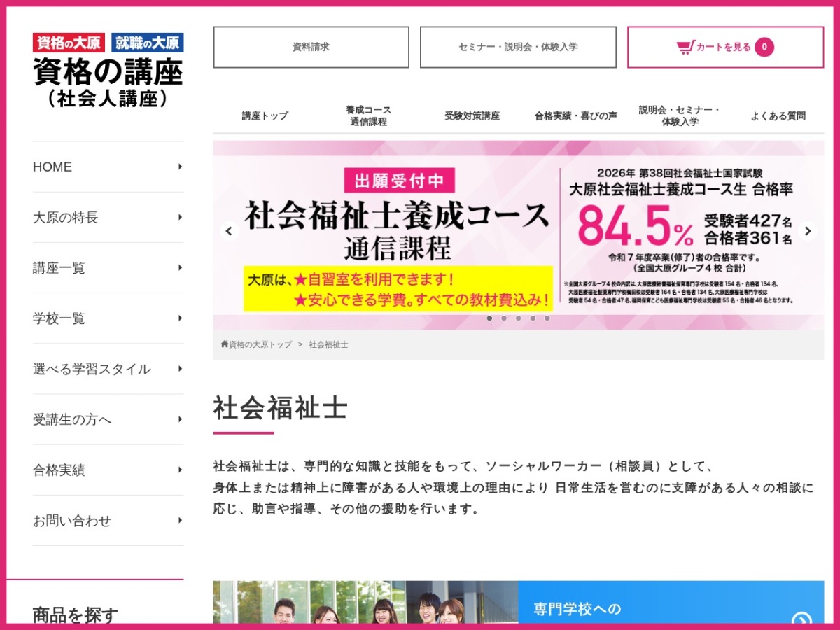
Task: Click the 社会福祉士養成コース banner image
Action: click(519, 235)
